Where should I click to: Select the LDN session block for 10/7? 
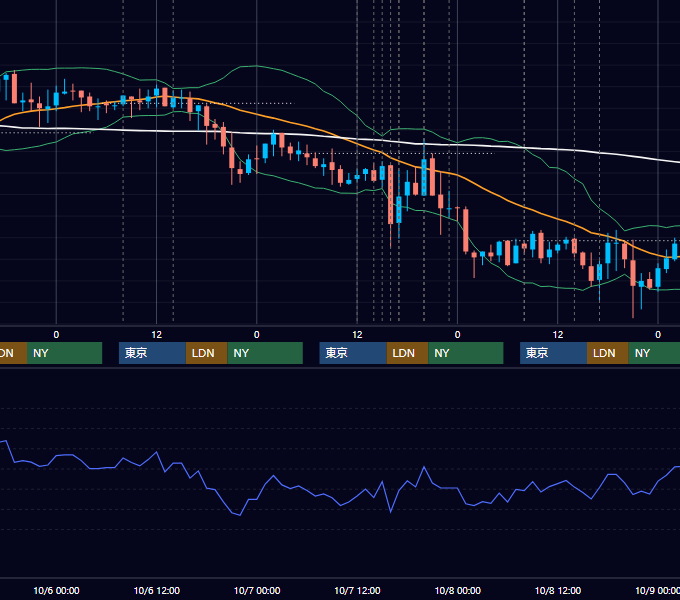pyautogui.click(x=407, y=353)
